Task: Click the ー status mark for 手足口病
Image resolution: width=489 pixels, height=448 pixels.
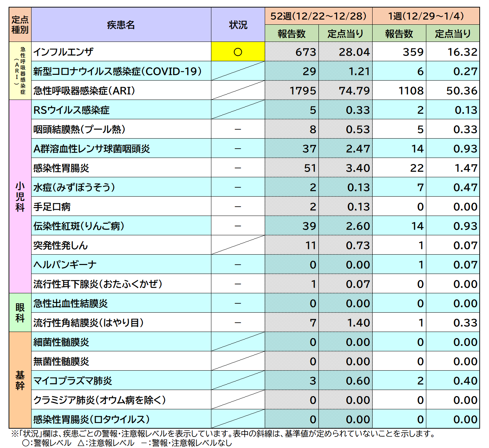Action: (238, 207)
